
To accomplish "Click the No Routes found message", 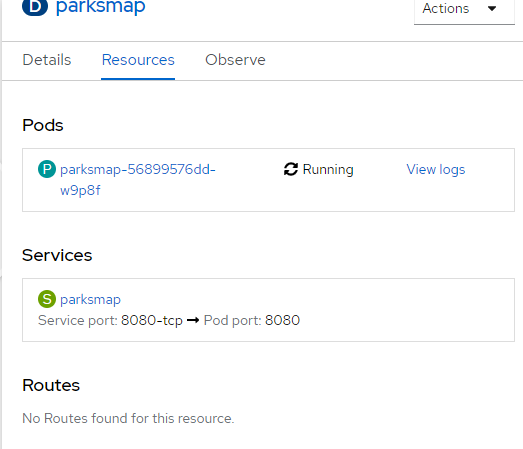I will click(128, 418).
